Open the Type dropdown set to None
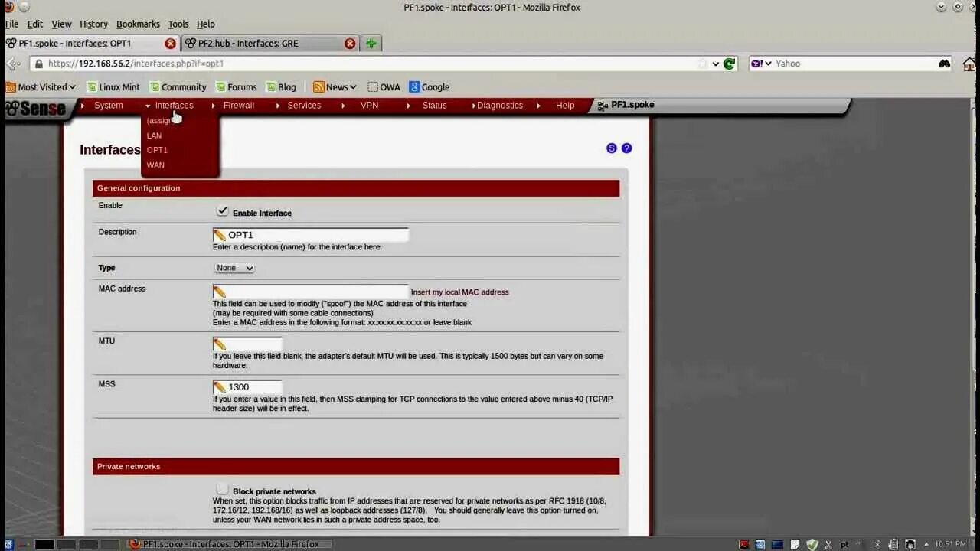 [x=234, y=268]
